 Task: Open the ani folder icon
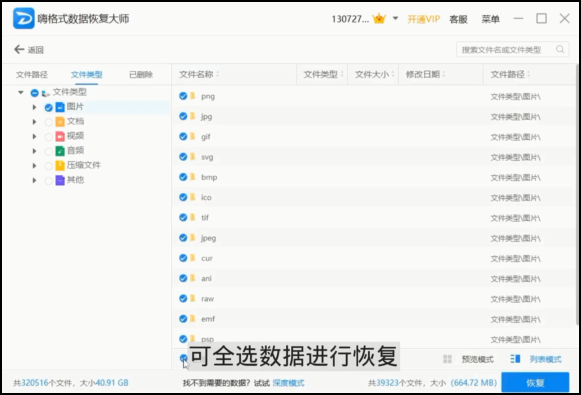click(193, 278)
